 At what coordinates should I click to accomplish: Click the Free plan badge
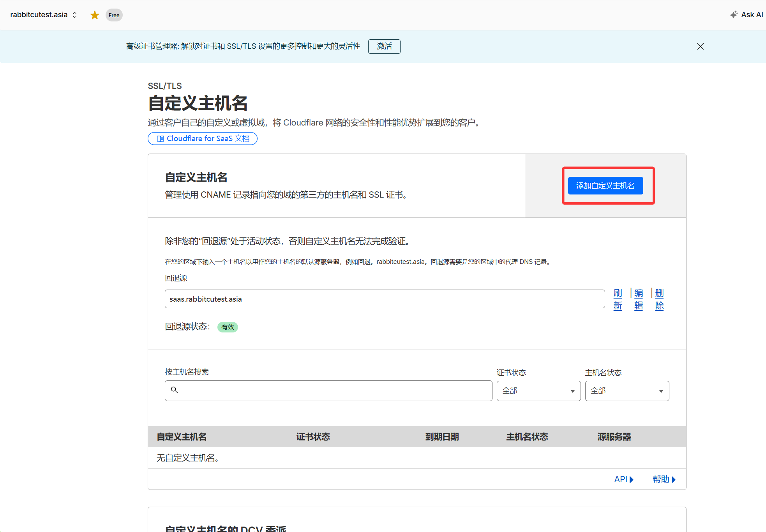pyautogui.click(x=114, y=15)
